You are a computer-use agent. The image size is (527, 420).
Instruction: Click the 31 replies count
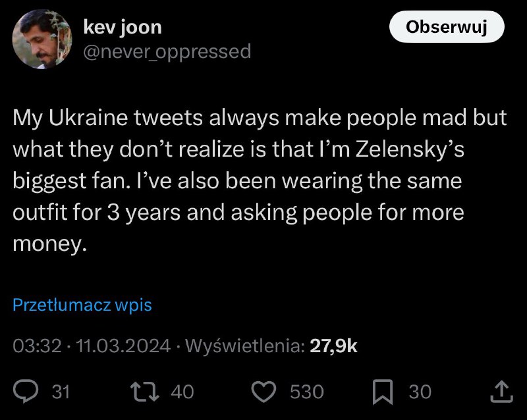point(61,392)
